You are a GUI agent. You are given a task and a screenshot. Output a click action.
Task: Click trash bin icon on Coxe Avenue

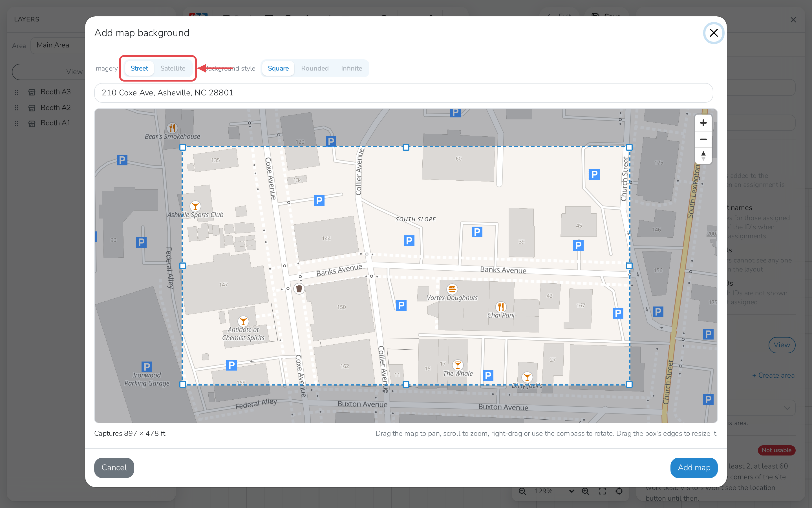coord(299,289)
